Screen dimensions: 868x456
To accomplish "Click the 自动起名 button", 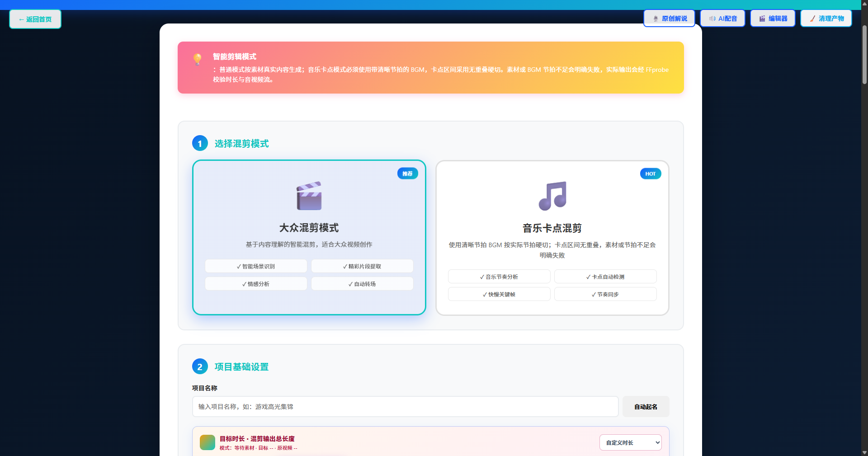I will pos(646,407).
